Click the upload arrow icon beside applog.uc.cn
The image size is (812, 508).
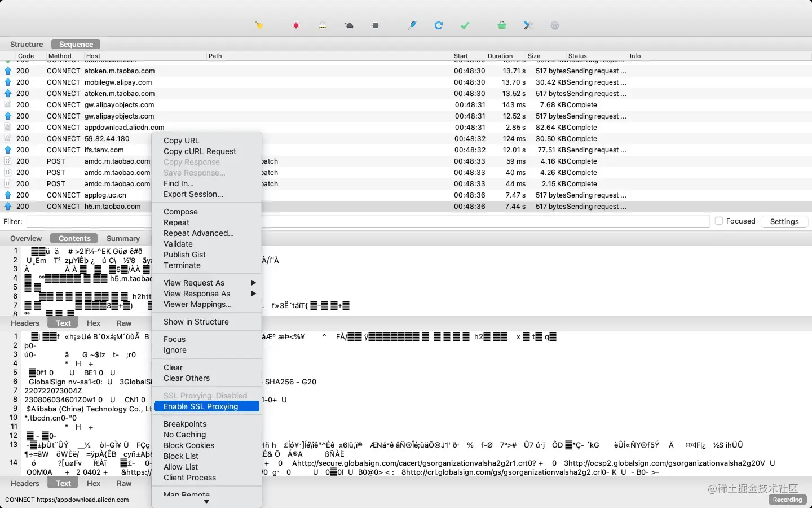click(8, 195)
